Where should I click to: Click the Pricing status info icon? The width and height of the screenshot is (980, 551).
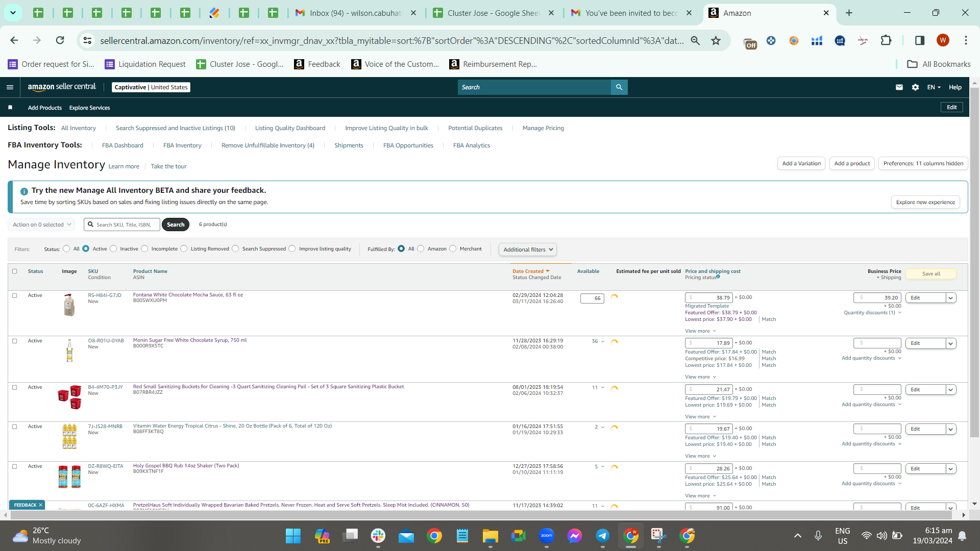click(718, 277)
